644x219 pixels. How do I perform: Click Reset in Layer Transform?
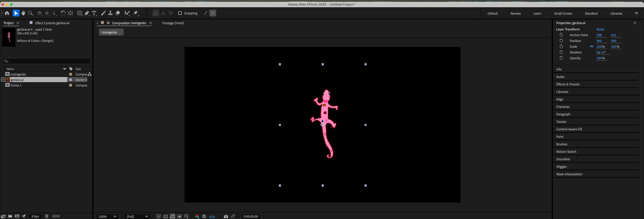600,29
